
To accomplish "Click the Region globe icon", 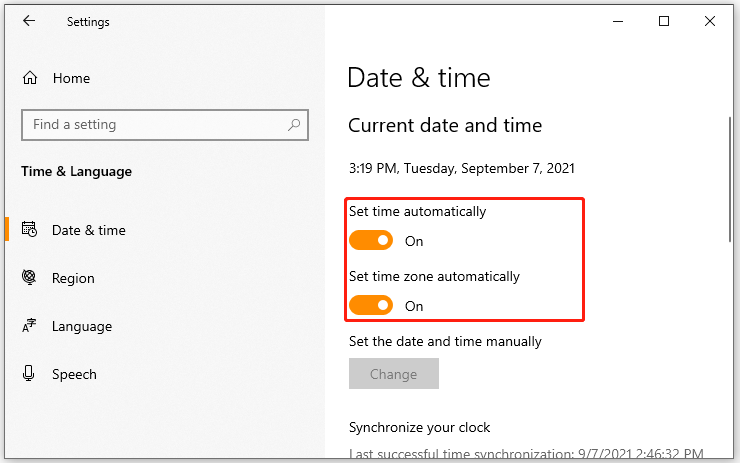I will click(x=29, y=277).
